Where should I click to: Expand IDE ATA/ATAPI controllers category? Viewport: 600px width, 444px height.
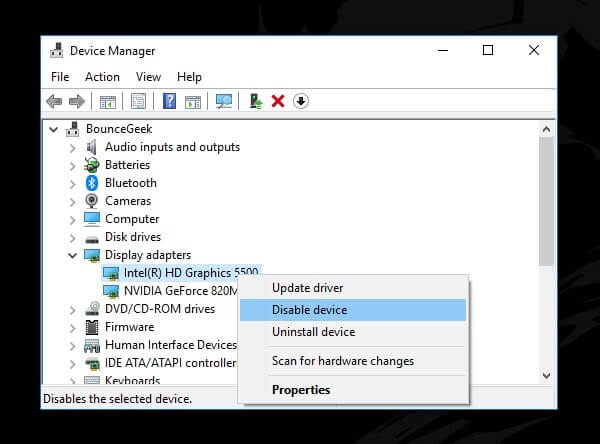(73, 364)
